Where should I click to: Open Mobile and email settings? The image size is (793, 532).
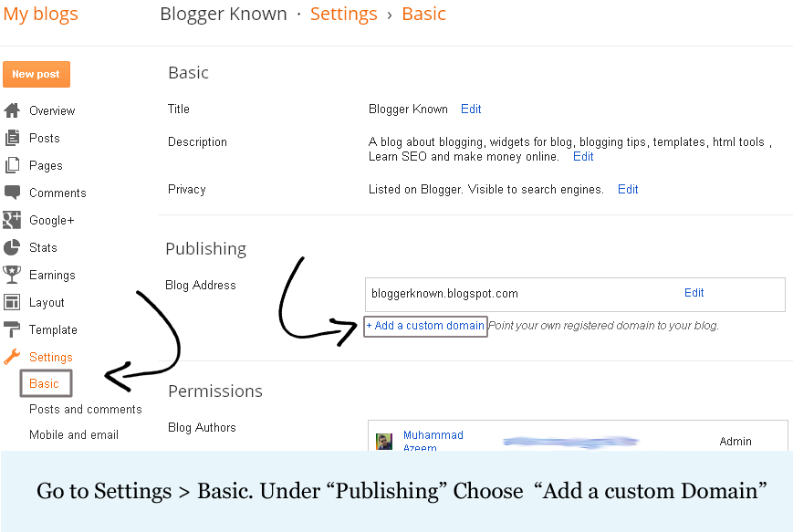point(74,434)
